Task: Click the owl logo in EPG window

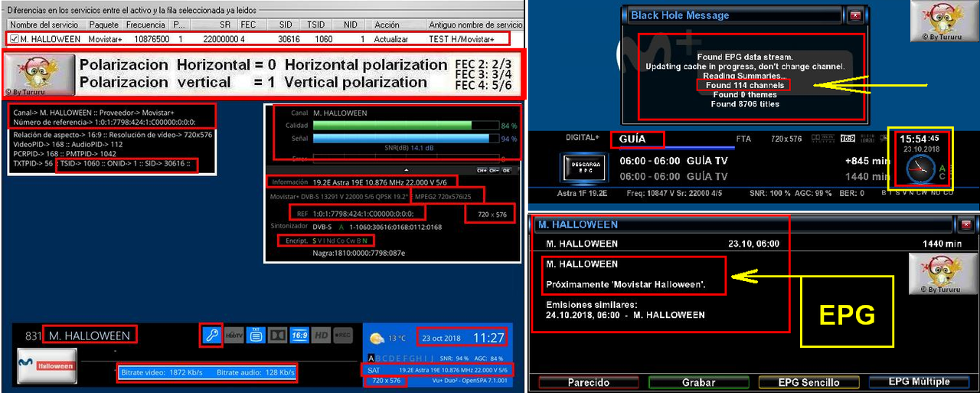Action: click(943, 273)
